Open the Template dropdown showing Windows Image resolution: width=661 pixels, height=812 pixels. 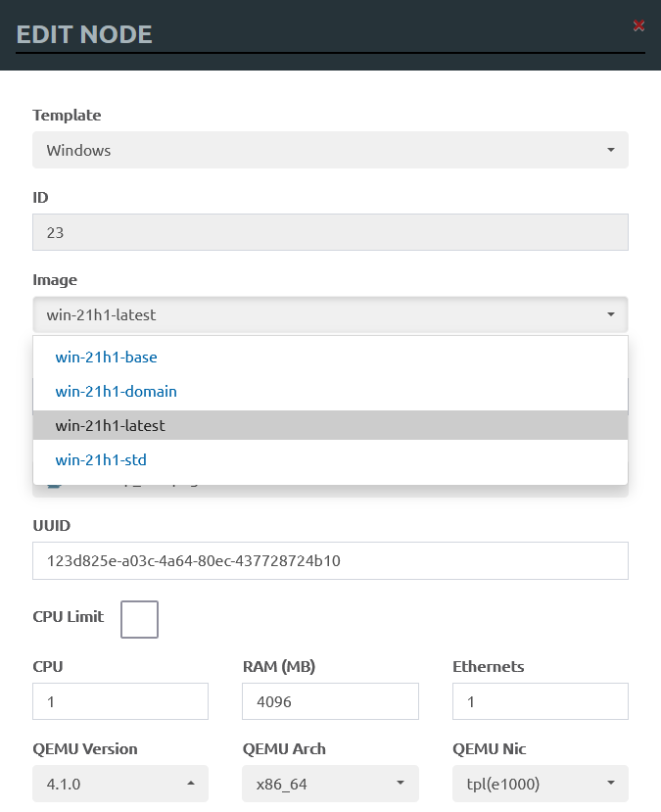[x=330, y=150]
